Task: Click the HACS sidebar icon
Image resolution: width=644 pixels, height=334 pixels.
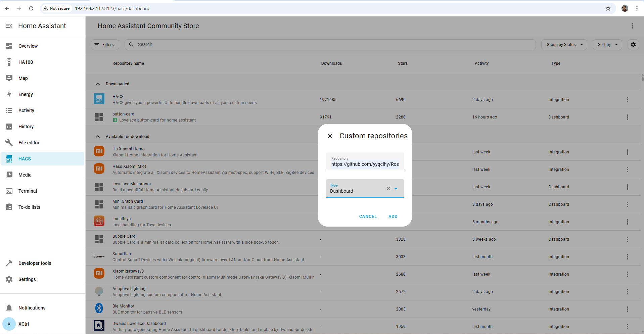Action: (x=9, y=159)
